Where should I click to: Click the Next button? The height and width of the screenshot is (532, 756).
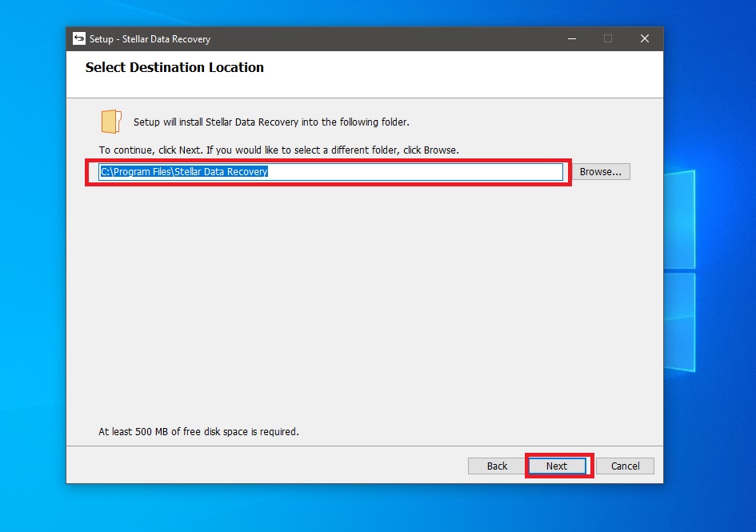pyautogui.click(x=557, y=466)
